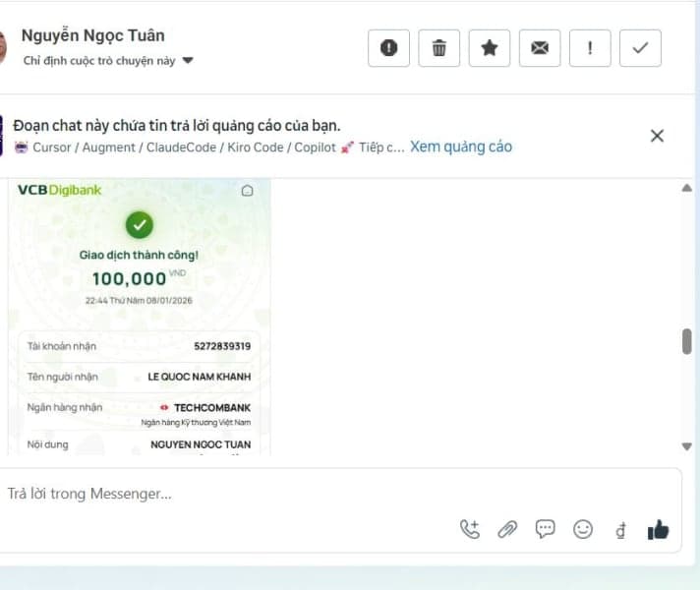Mark conversation as unread via envelope icon

539,48
